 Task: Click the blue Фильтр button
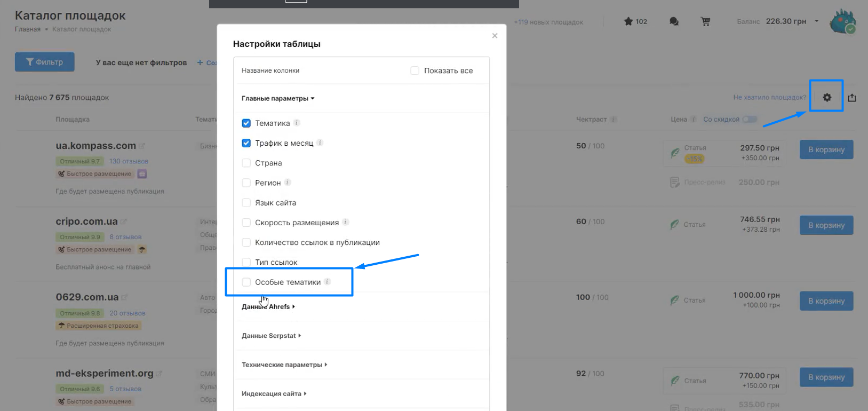[x=44, y=62]
